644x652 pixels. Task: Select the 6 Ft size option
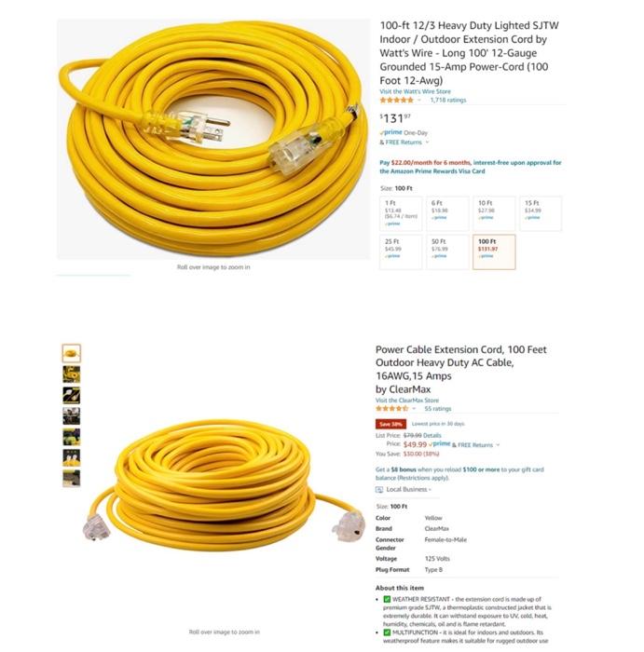447,213
